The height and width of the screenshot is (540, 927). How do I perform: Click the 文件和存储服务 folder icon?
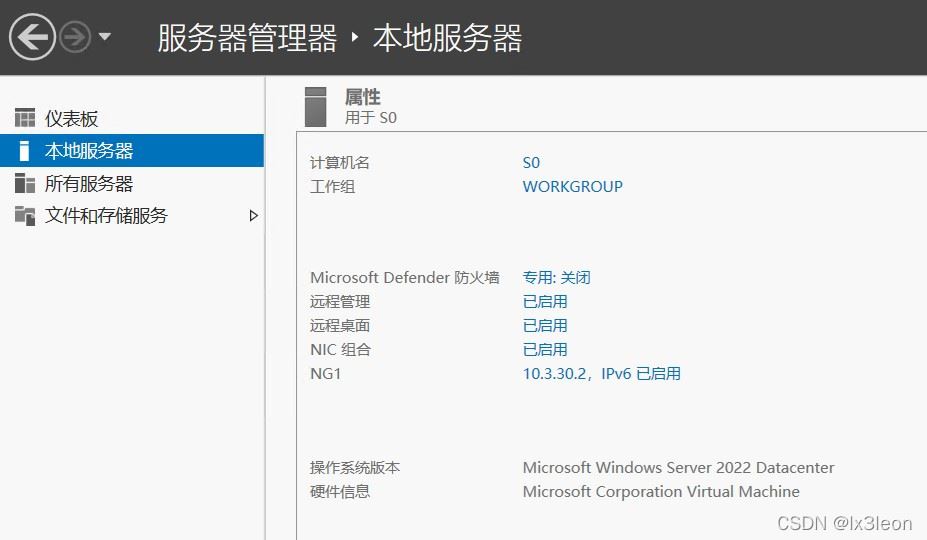click(x=25, y=216)
